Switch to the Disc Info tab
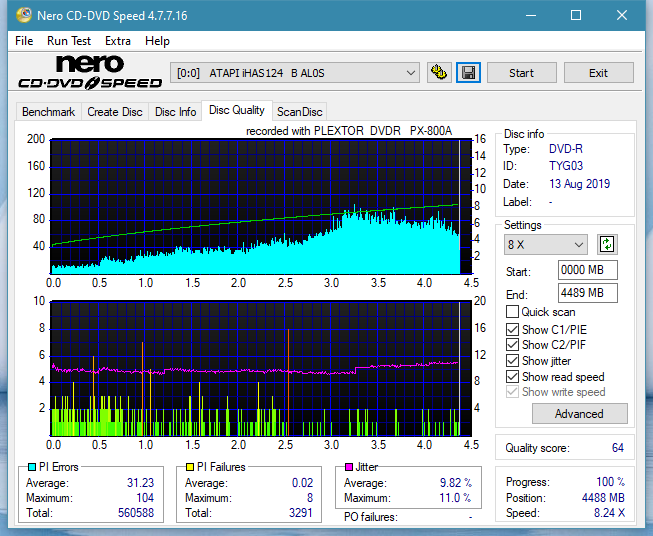 point(175,112)
